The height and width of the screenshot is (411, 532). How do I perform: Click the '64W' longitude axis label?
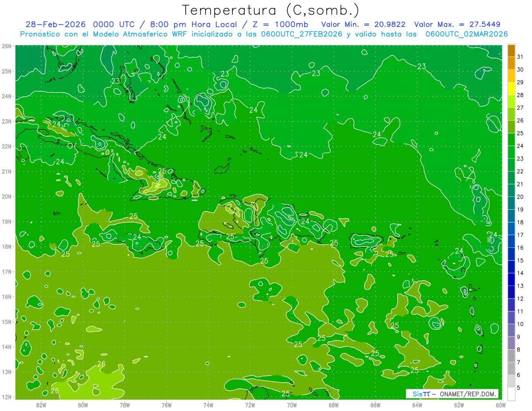coord(417,405)
